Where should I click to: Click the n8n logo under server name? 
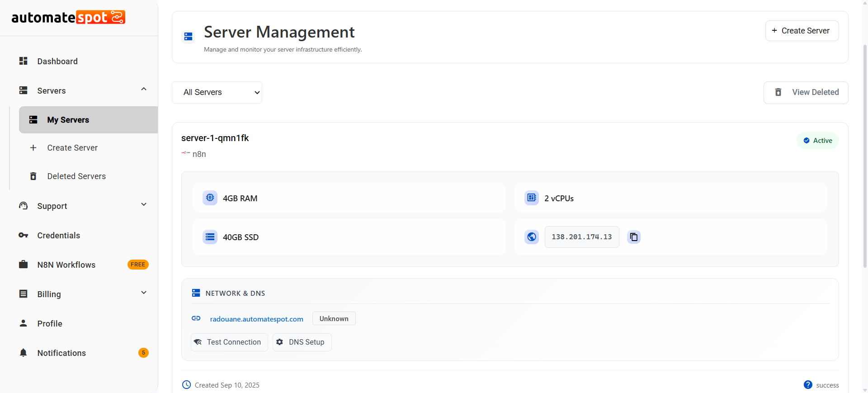[186, 153]
